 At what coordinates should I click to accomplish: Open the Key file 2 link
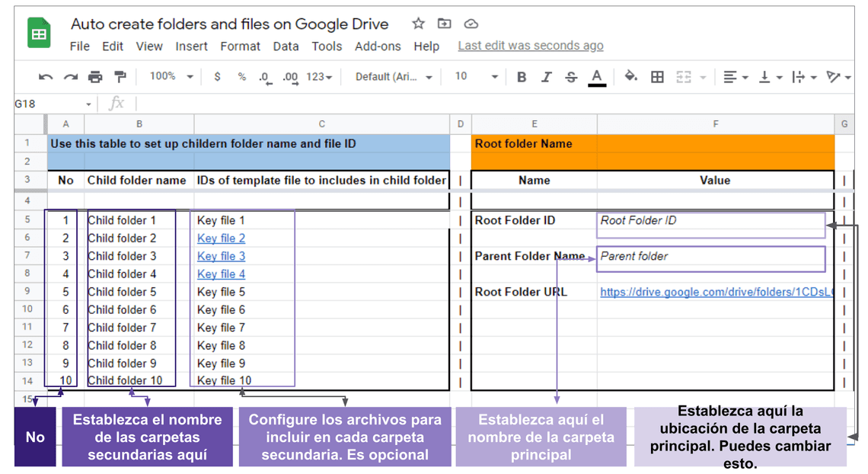[221, 239]
